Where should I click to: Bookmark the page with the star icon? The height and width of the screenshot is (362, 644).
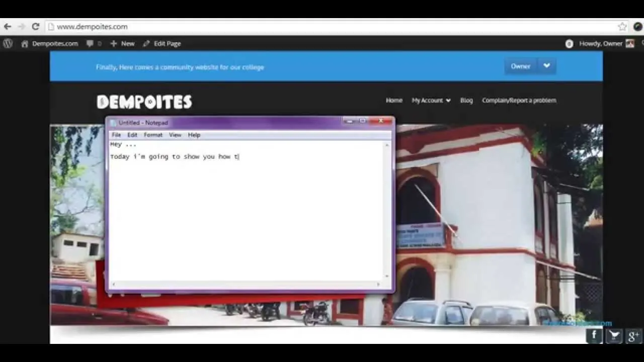[x=622, y=27]
